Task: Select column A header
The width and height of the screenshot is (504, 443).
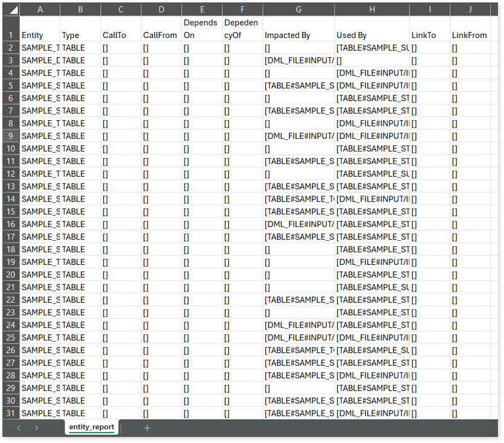Action: [x=40, y=10]
